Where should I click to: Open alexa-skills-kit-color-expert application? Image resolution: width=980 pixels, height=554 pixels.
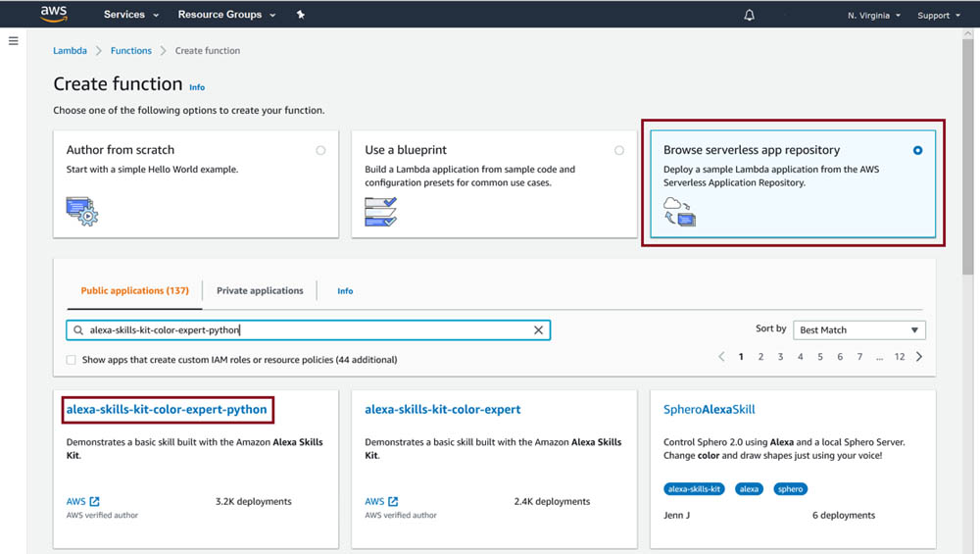443,410
